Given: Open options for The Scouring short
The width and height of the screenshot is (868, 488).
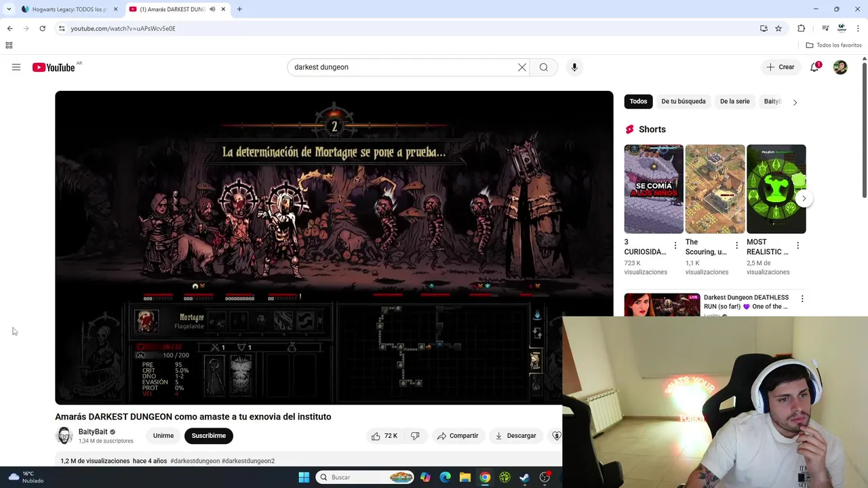Looking at the screenshot, I should (736, 245).
